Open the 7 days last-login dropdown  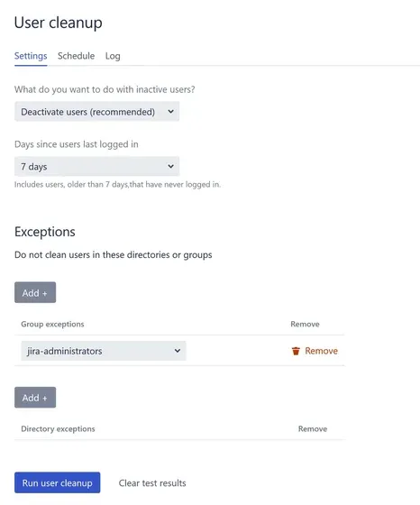(96, 166)
